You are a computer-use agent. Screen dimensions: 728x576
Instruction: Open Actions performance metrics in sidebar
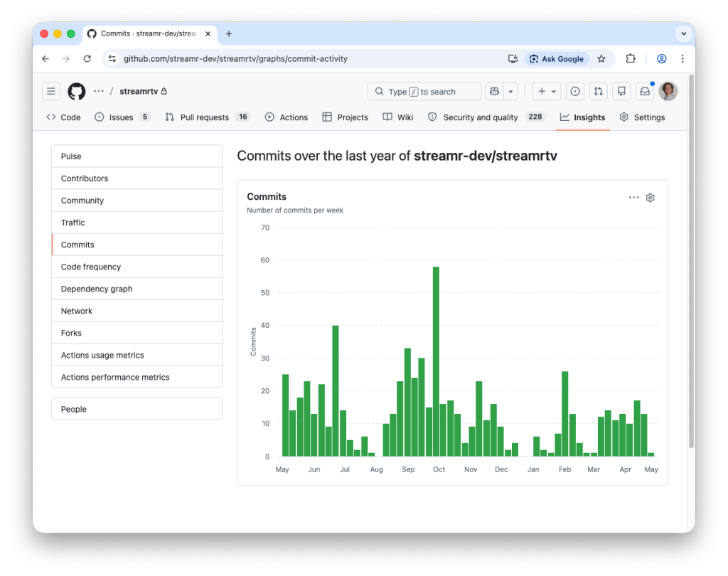pyautogui.click(x=137, y=377)
